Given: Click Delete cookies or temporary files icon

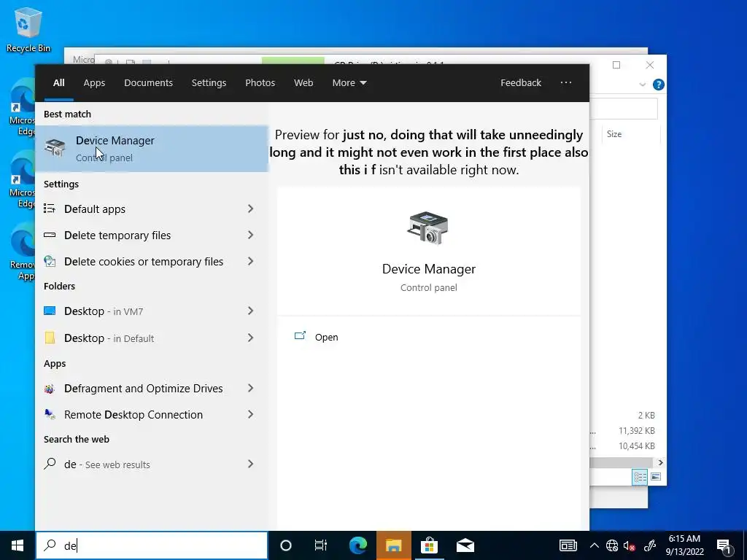Looking at the screenshot, I should 49,261.
